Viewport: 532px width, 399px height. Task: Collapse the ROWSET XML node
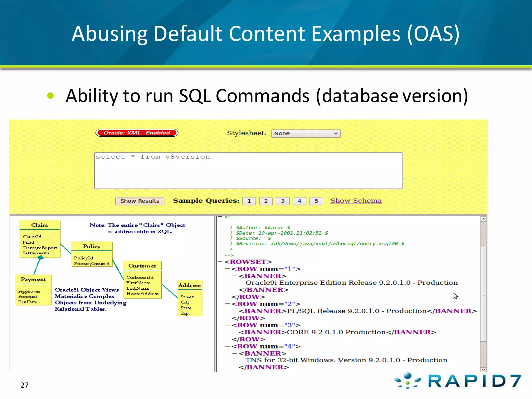(220, 262)
